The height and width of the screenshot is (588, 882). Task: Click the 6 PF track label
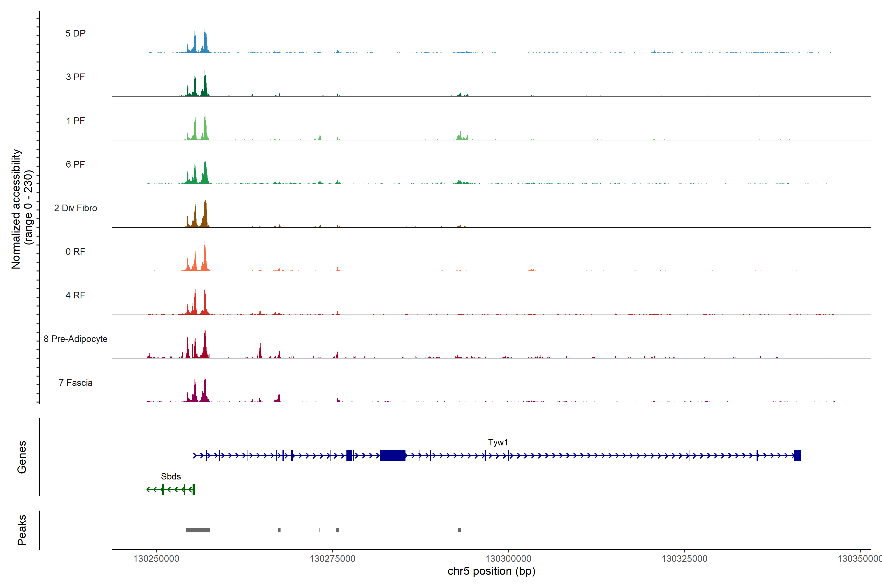pyautogui.click(x=75, y=164)
